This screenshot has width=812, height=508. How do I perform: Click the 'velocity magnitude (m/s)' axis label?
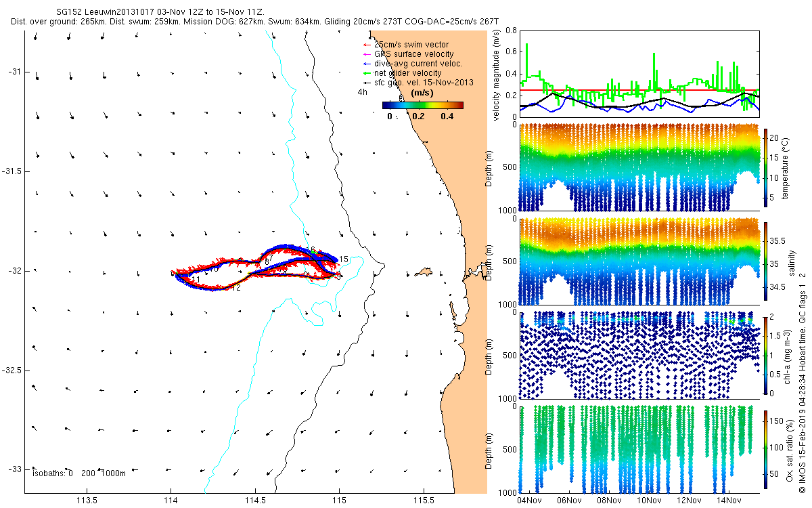(496, 75)
